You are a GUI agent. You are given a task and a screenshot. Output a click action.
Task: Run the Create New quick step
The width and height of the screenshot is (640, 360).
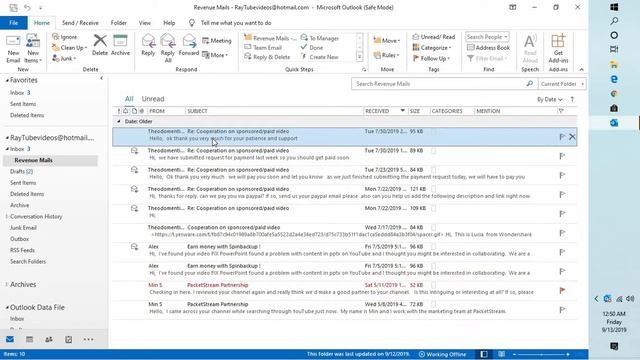click(x=320, y=57)
